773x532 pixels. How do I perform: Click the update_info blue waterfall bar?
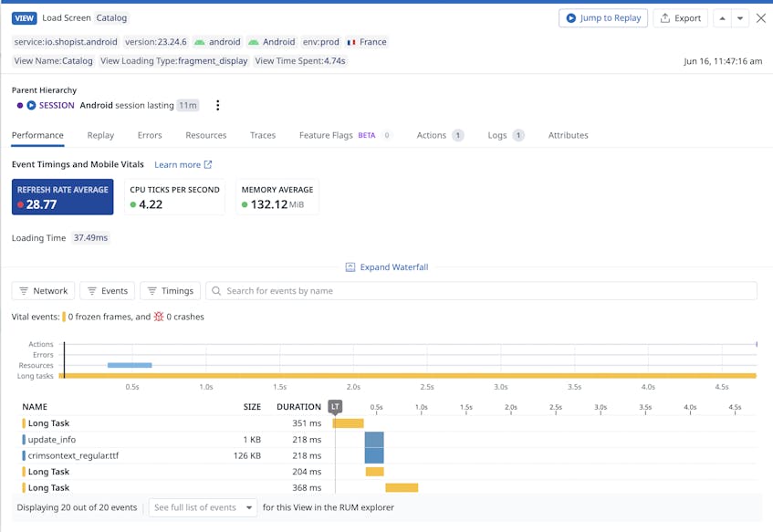(x=374, y=439)
